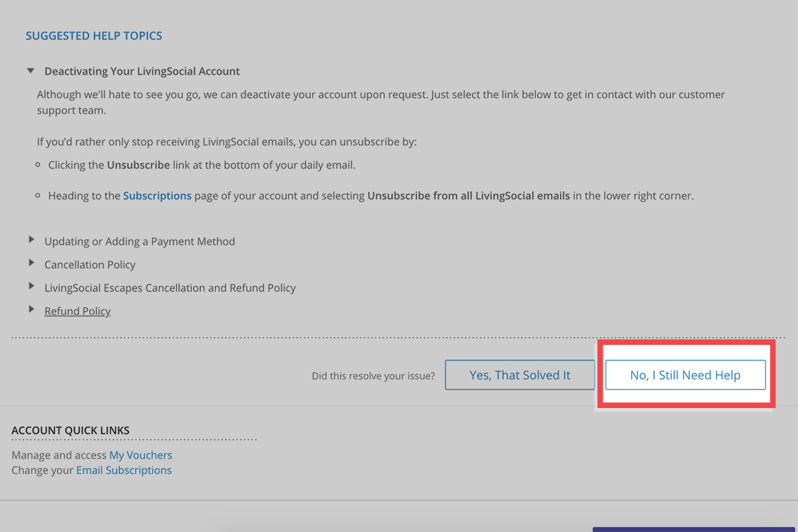Click the Account Quick Links heading
The height and width of the screenshot is (532, 798).
click(71, 430)
